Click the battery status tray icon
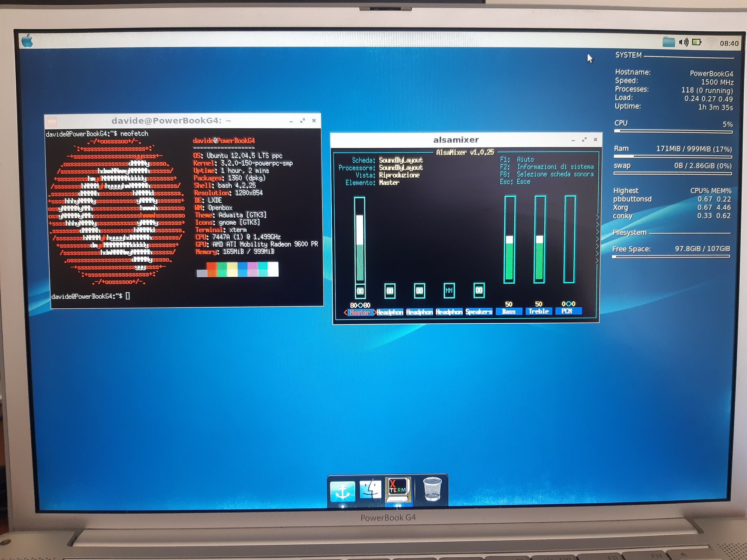This screenshot has width=747, height=560. click(x=697, y=42)
